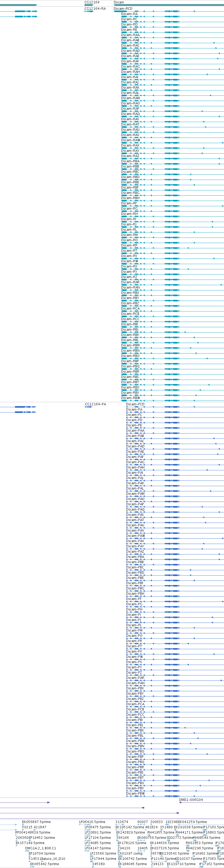Open transcript label Dscam-RAD
Screen dimensions: 224x868
tap(130, 51)
